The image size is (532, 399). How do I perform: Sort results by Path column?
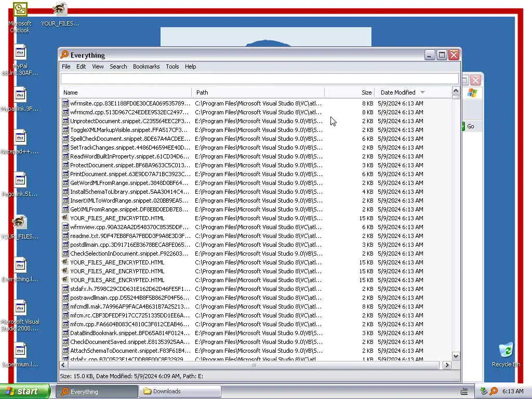click(258, 92)
